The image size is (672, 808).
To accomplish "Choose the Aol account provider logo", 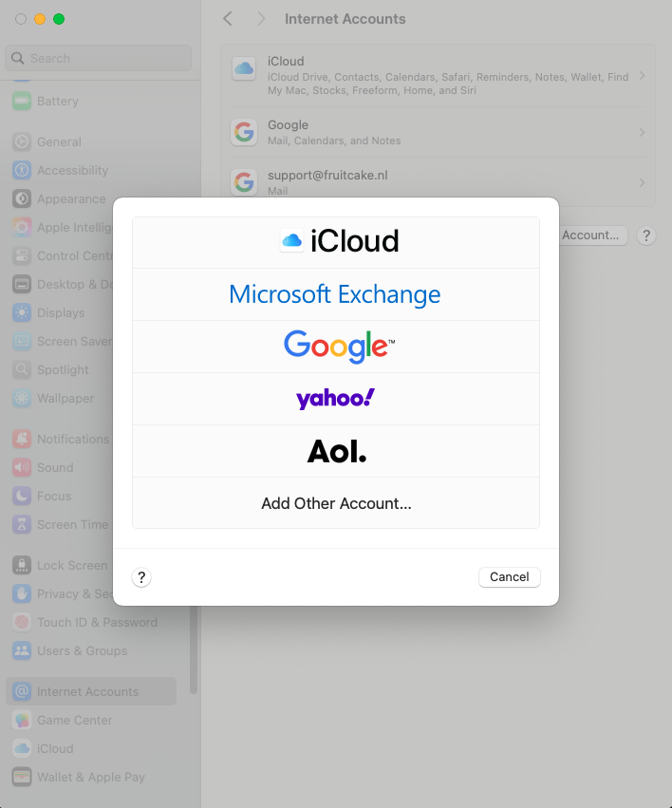I will pos(336,451).
